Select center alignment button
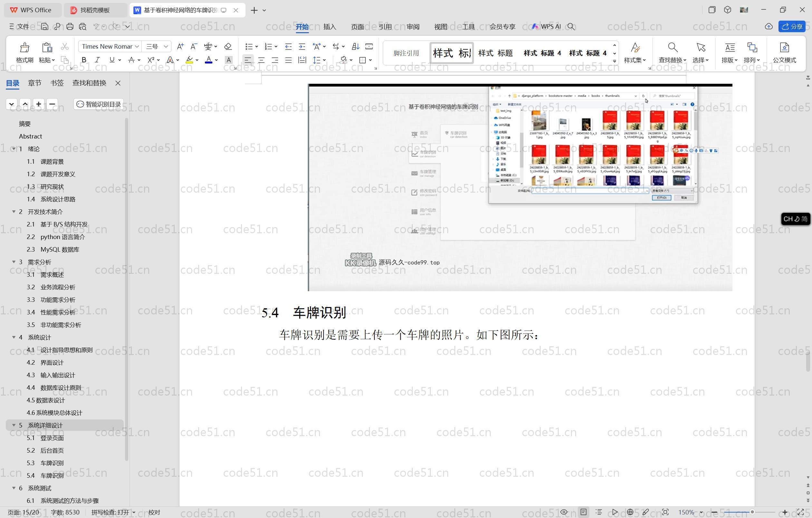 [x=261, y=60]
